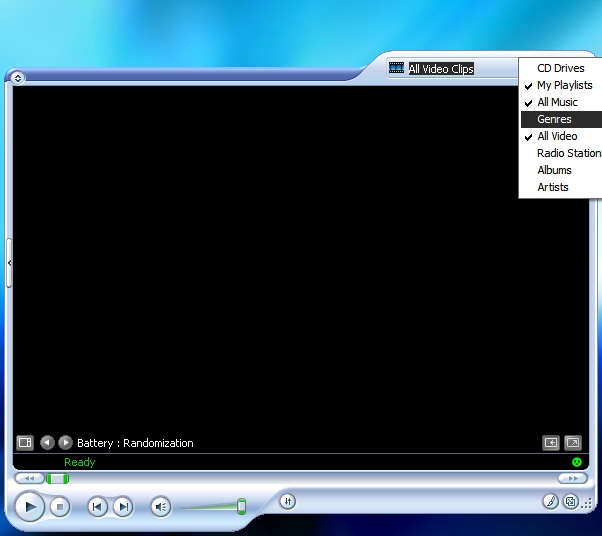
Task: Select Albums from the menu
Action: point(561,170)
